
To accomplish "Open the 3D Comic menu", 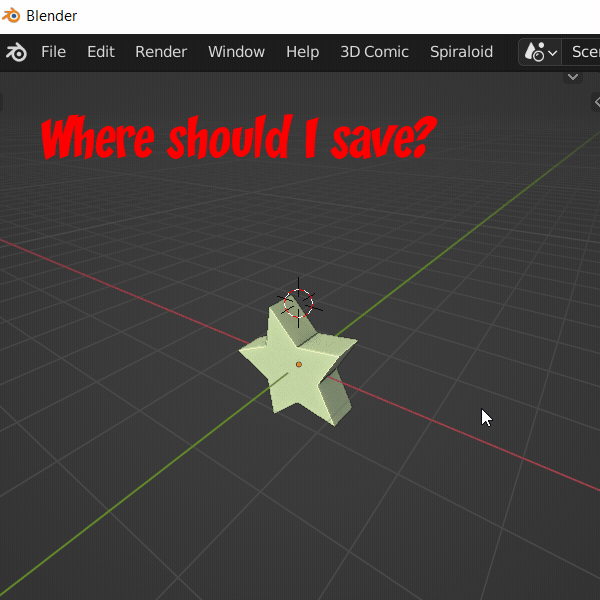I will [374, 52].
